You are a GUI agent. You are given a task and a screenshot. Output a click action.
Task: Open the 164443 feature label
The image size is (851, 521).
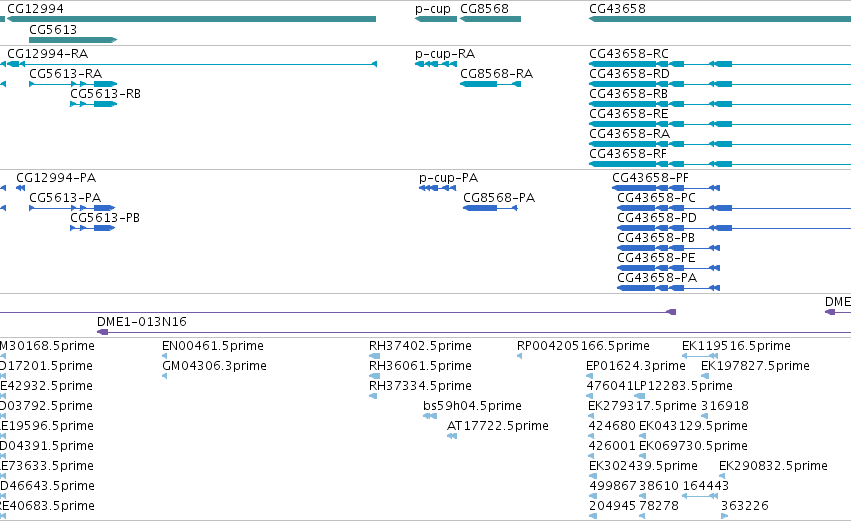click(x=706, y=487)
